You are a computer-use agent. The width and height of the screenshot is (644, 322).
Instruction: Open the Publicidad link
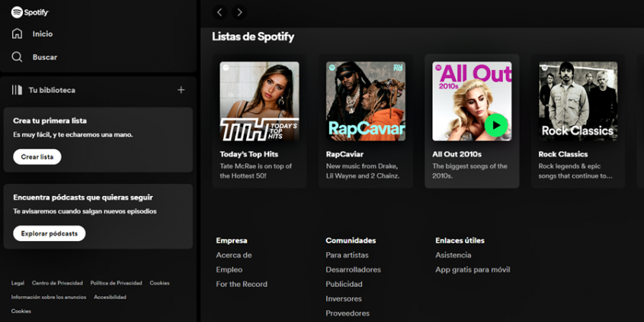click(344, 284)
